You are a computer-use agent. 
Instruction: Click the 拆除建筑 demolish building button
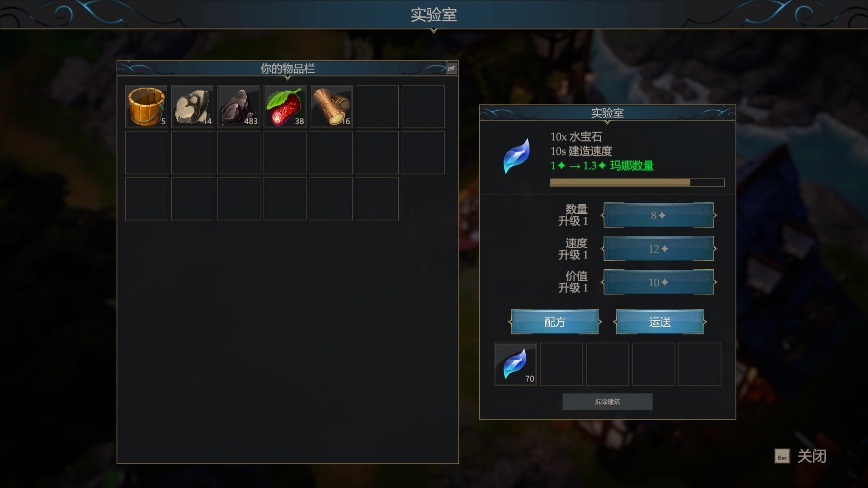click(x=607, y=402)
